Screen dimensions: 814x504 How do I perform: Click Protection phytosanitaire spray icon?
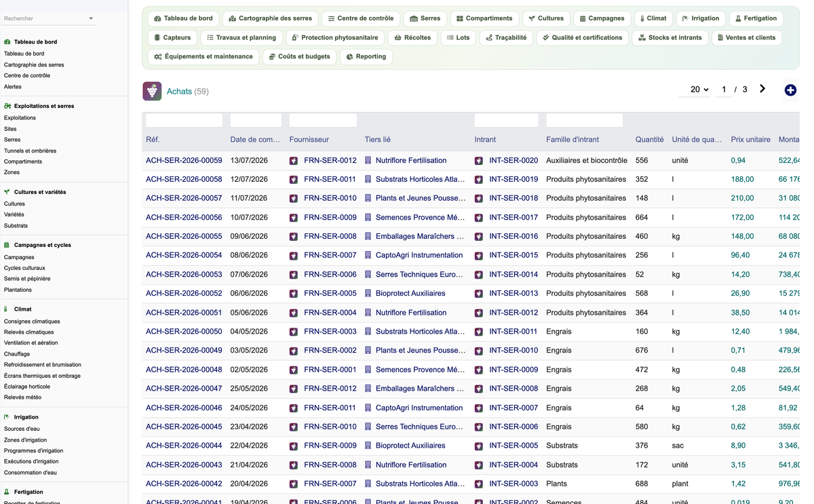pyautogui.click(x=295, y=37)
